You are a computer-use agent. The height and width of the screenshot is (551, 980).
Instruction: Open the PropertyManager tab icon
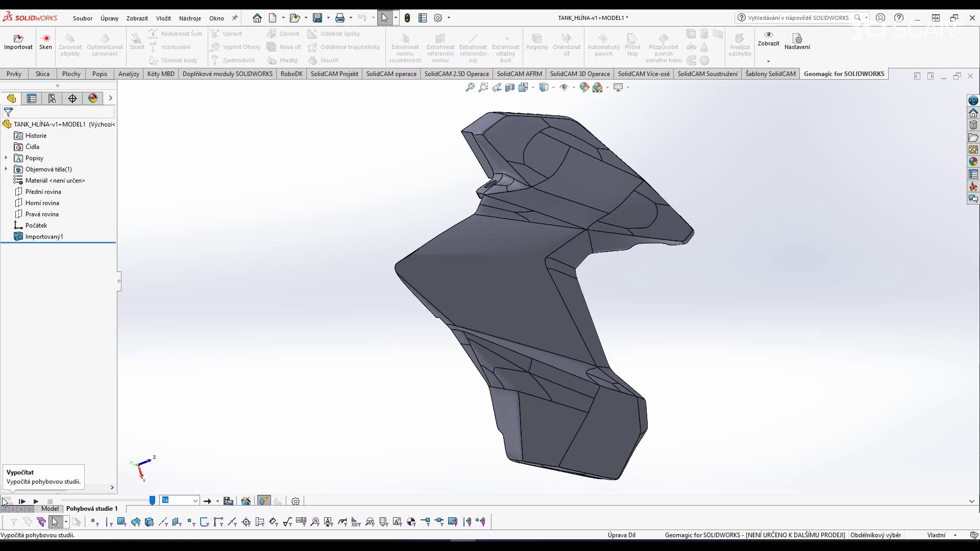(x=32, y=98)
